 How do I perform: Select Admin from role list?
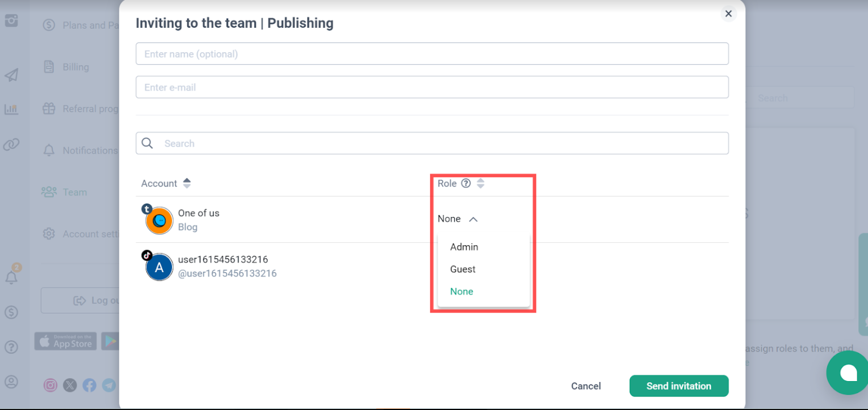click(x=464, y=247)
